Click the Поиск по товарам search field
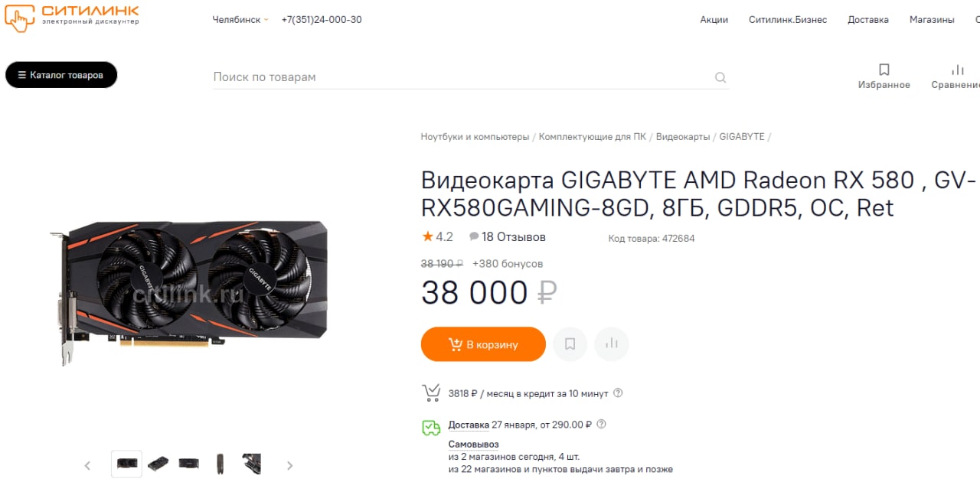Image resolution: width=980 pixels, height=482 pixels. click(462, 77)
